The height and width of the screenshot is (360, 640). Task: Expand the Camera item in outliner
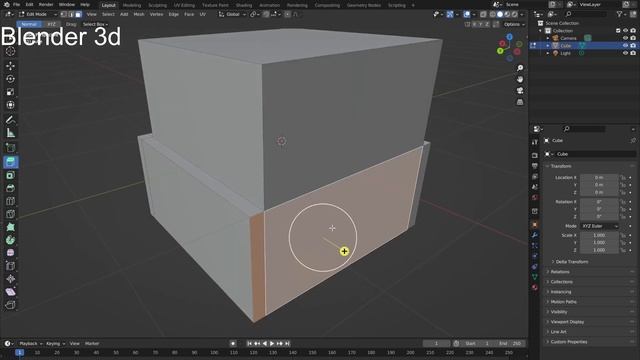[548, 38]
